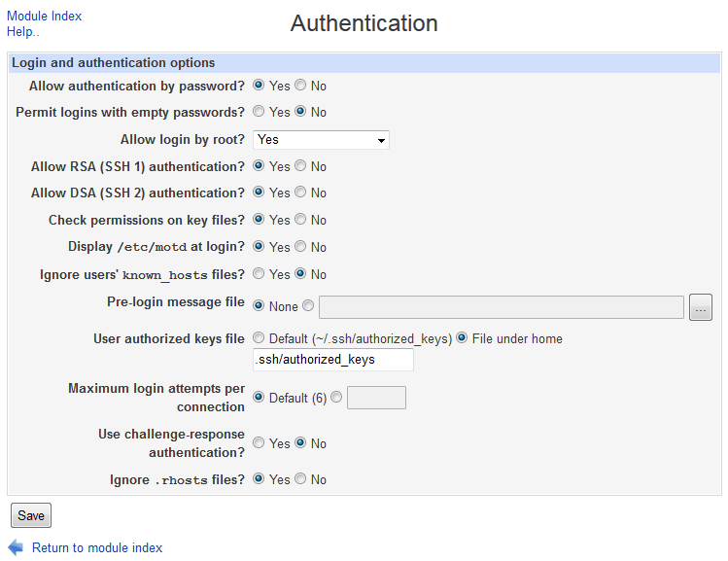Set Ignore users' known_hosts files to Yes
The image size is (728, 561).
tap(260, 274)
